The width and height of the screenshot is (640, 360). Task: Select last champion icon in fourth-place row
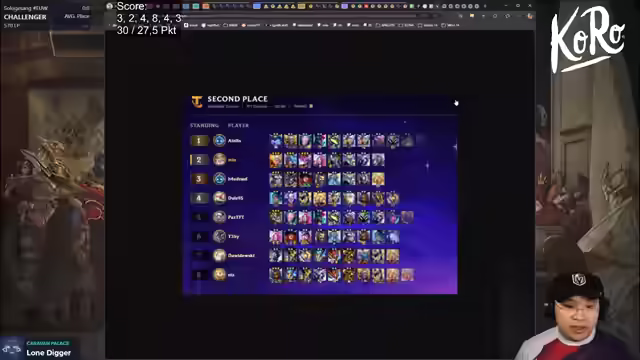click(393, 198)
